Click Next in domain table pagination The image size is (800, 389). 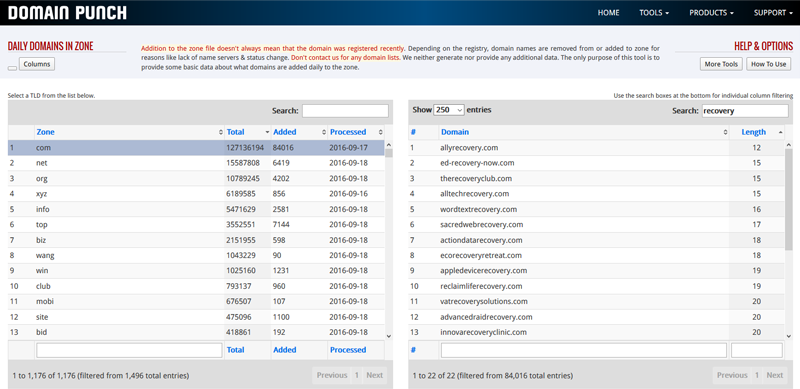[x=774, y=375]
